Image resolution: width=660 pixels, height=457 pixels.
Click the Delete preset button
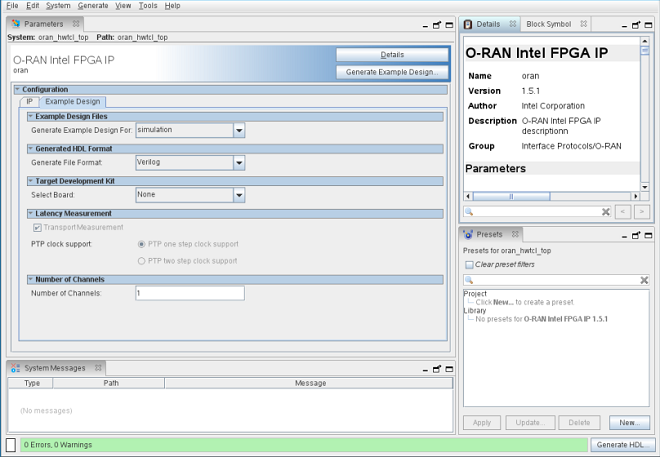coord(579,422)
